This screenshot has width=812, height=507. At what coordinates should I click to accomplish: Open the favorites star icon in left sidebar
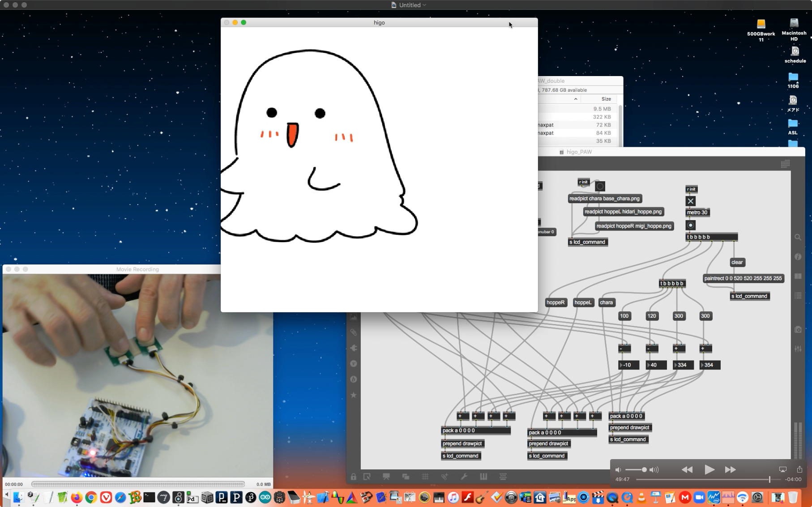(354, 395)
